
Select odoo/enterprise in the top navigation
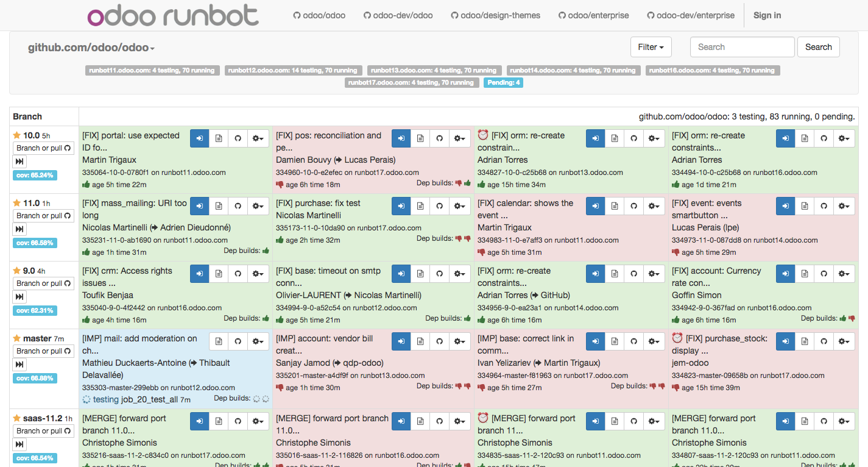[593, 15]
